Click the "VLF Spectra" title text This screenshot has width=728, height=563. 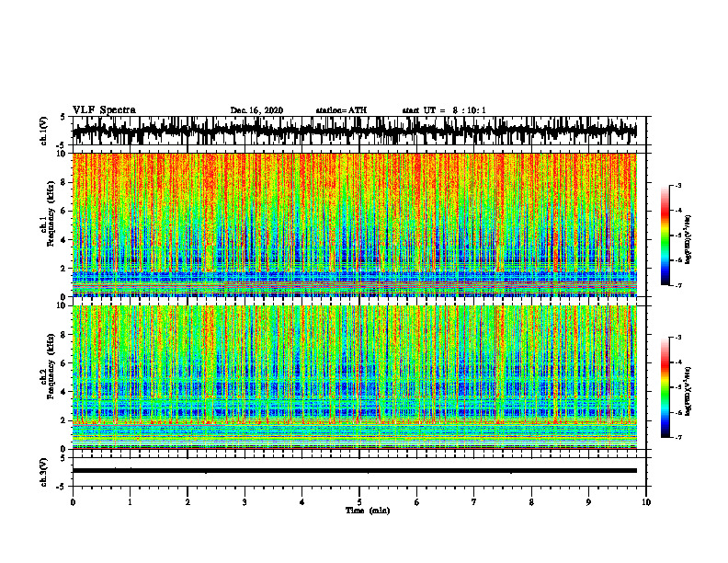(104, 110)
